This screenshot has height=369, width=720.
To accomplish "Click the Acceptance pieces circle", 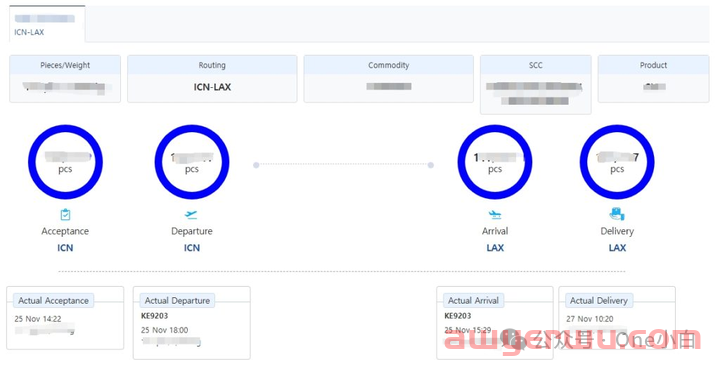I will pyautogui.click(x=65, y=162).
